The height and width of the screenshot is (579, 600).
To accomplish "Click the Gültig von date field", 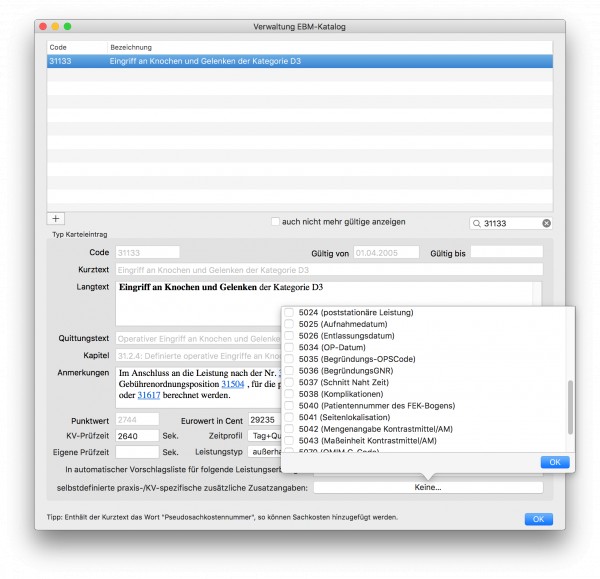I will (x=386, y=253).
